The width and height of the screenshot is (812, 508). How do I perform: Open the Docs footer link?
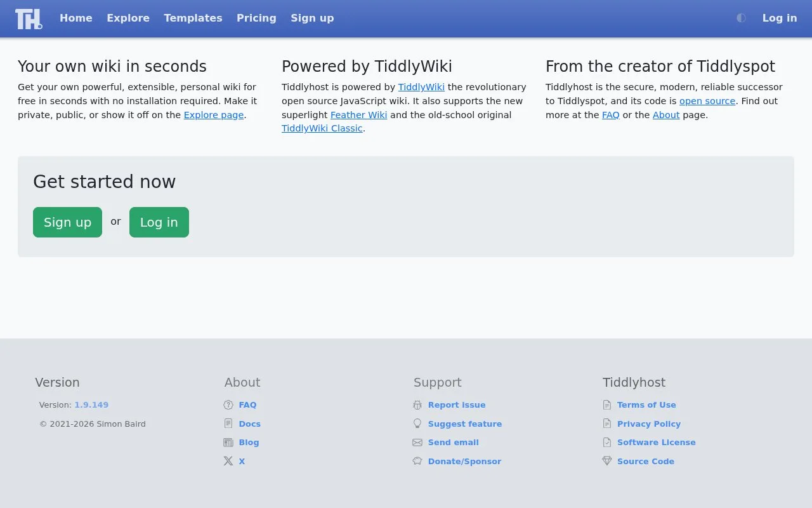(x=250, y=424)
